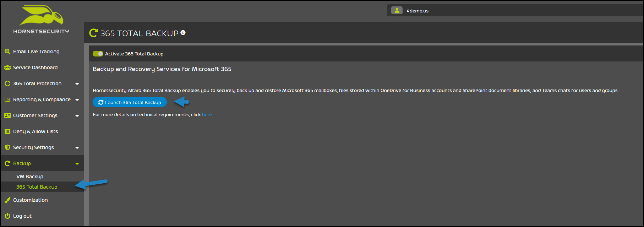The image size is (644, 227).
Task: Expand the 365 Total Protection arrow
Action: [x=77, y=84]
